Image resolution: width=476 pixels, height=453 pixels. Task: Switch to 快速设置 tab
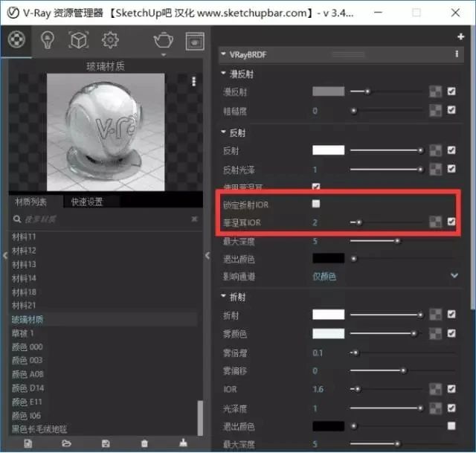point(87,202)
